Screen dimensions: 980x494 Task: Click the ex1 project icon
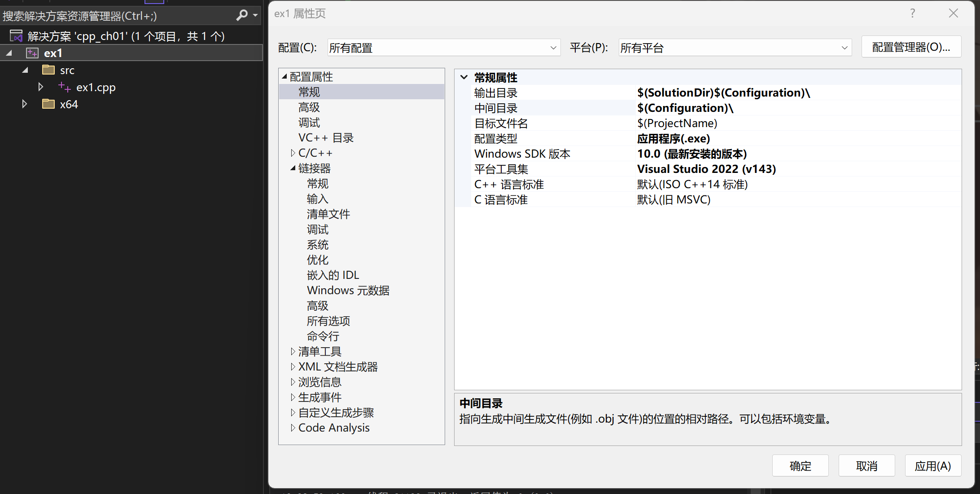click(32, 53)
